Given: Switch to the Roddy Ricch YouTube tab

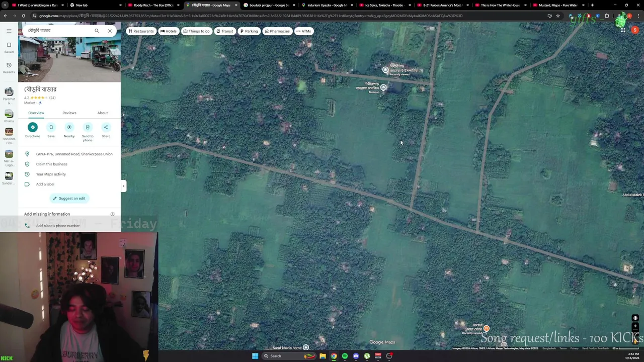Looking at the screenshot, I should (x=153, y=5).
